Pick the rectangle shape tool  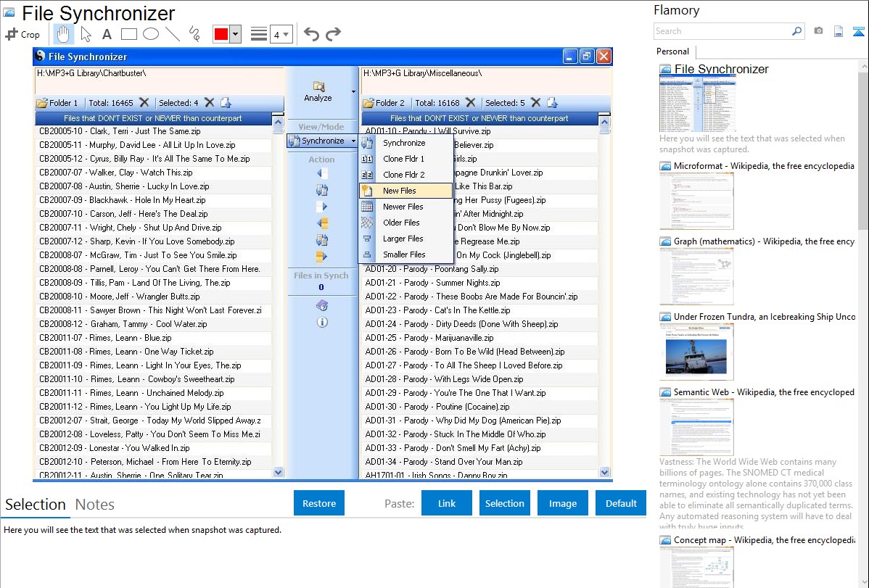128,34
